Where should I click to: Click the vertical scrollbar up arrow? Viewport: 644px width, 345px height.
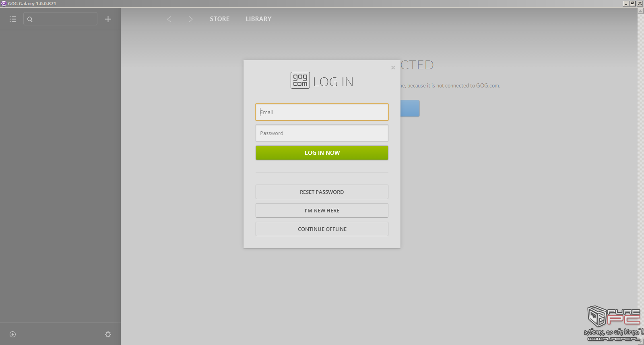[x=640, y=11]
